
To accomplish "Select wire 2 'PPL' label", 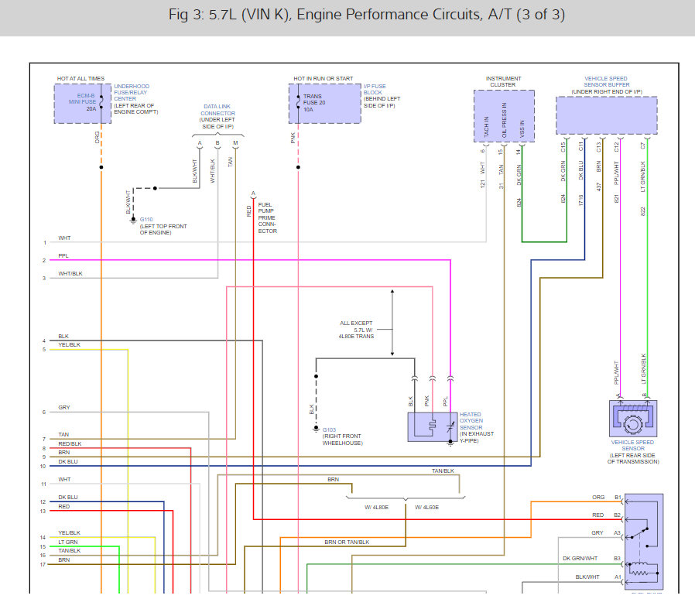I will pyautogui.click(x=63, y=255).
